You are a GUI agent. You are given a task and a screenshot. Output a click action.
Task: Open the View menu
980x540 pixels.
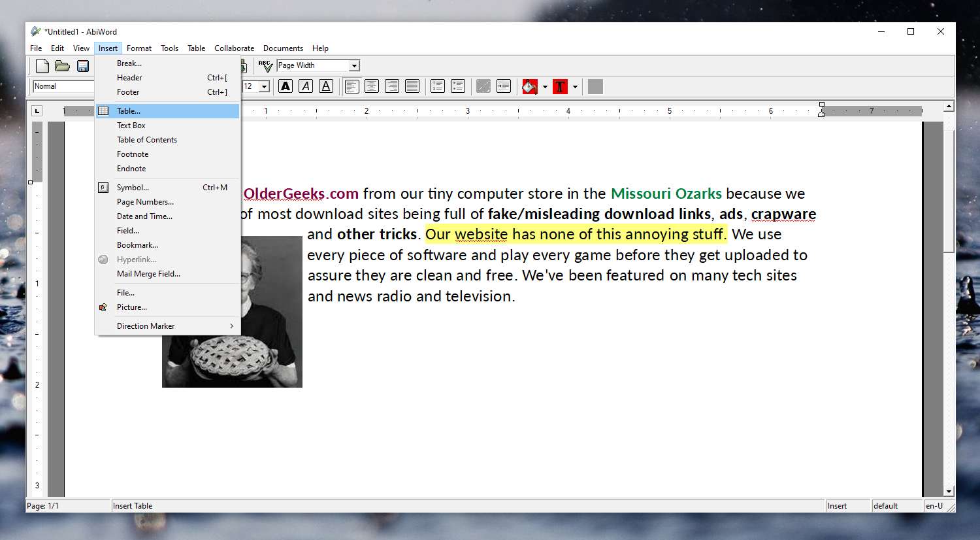pos(81,48)
